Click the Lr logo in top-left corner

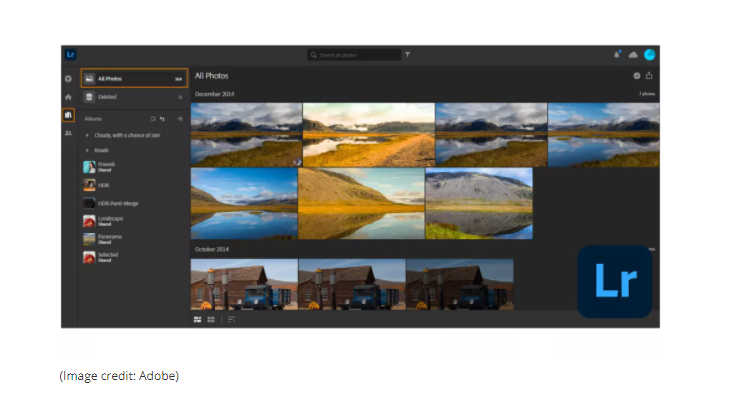(x=70, y=55)
